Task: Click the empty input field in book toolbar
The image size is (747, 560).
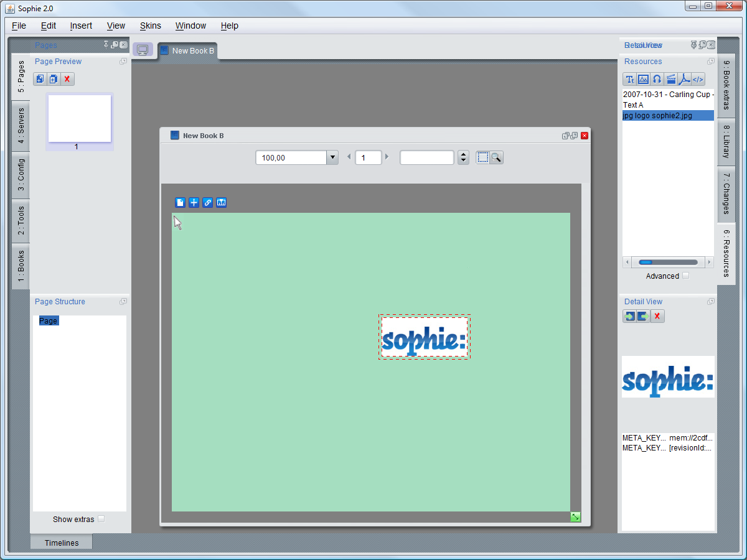Action: coord(427,157)
